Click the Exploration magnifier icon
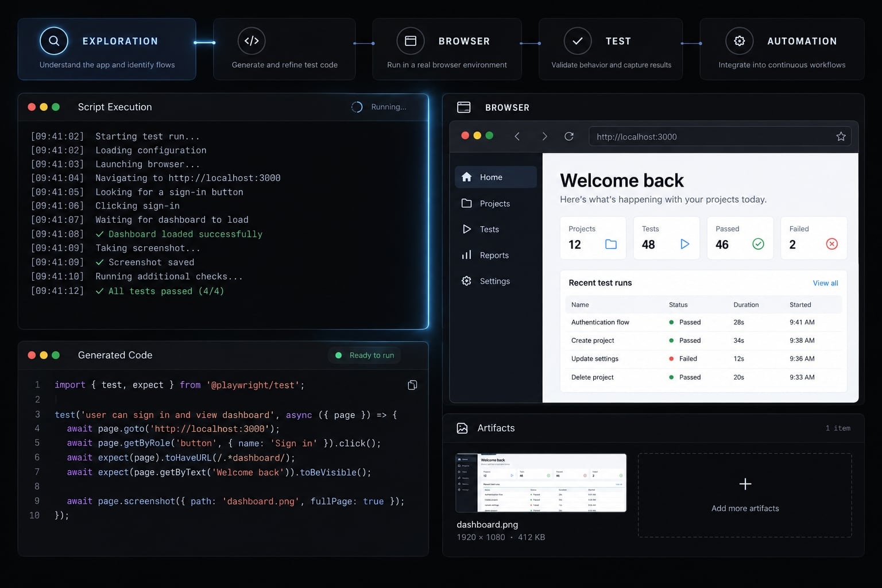 54,41
